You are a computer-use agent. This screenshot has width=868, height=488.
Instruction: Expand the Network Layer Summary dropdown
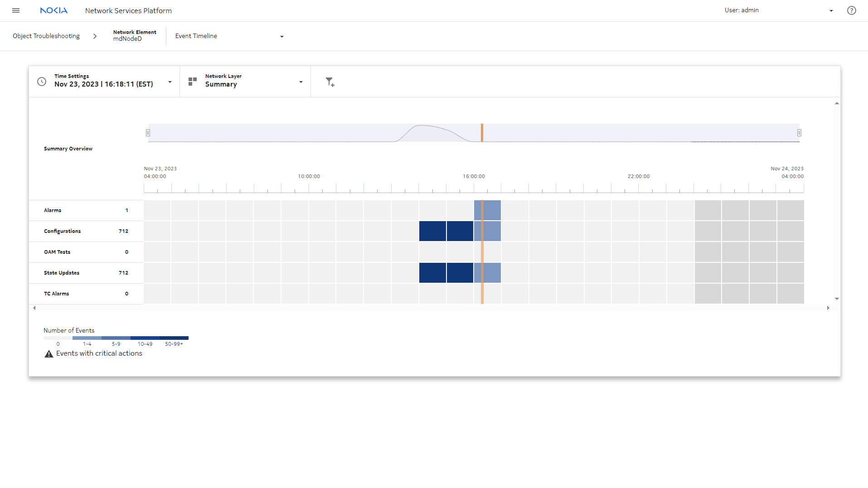[x=301, y=82]
